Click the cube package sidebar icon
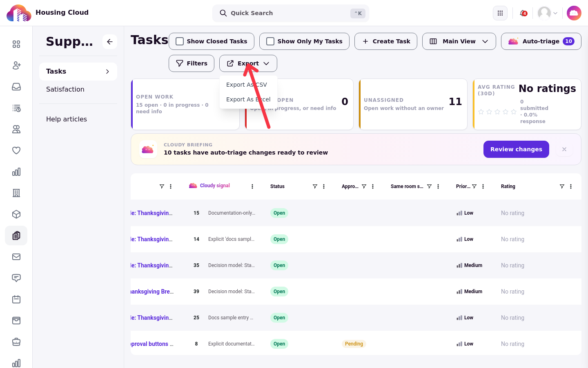The height and width of the screenshot is (368, 588). [16, 214]
